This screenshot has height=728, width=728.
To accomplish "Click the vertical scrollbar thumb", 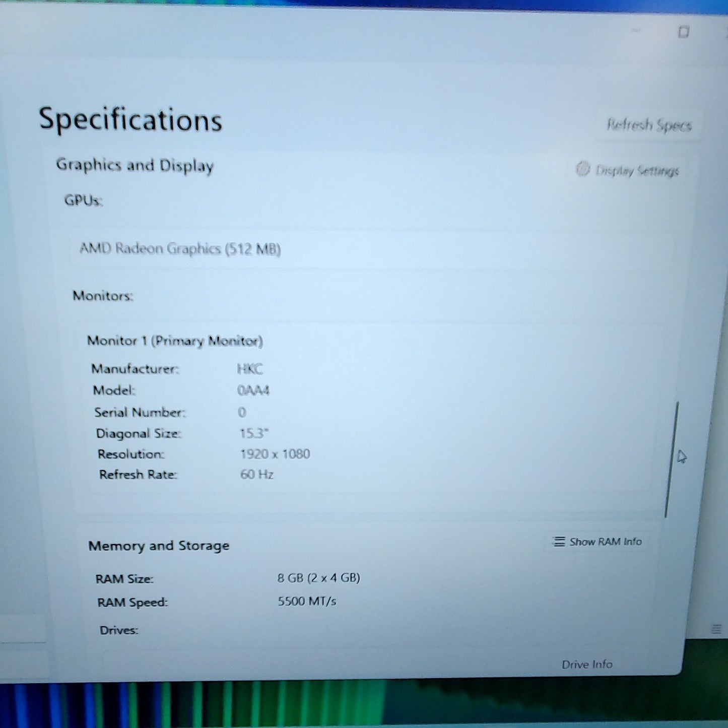I will coord(672,459).
